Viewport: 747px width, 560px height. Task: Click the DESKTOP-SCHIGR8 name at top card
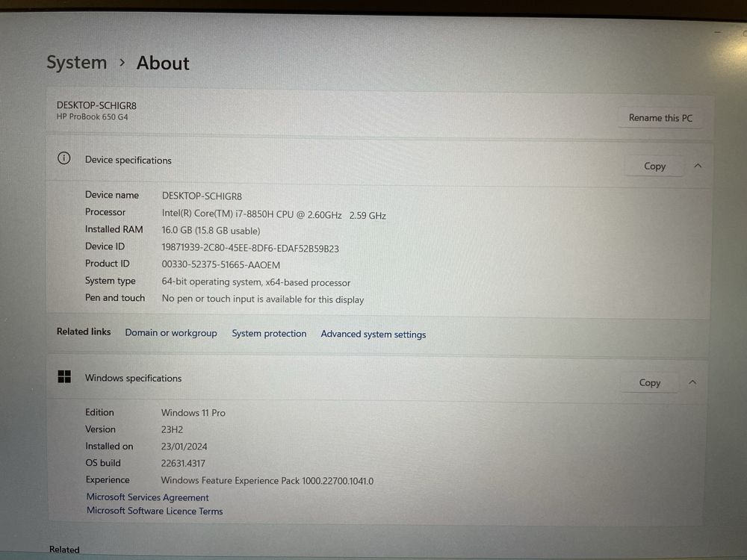[96, 105]
